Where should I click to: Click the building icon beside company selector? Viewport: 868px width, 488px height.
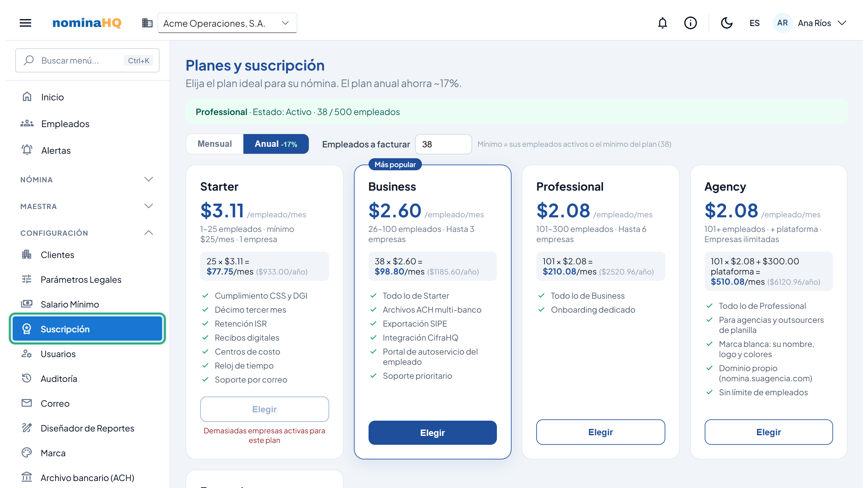pos(147,23)
